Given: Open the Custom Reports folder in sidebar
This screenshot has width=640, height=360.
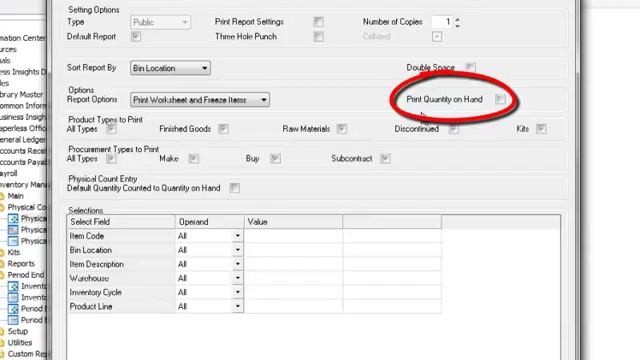Looking at the screenshot, I should pos(27,354).
